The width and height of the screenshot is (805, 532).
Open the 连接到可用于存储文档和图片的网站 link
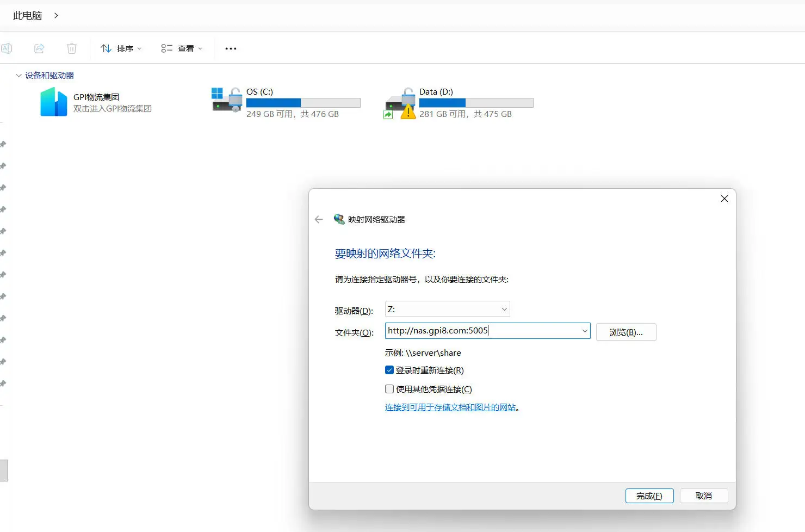coord(450,407)
